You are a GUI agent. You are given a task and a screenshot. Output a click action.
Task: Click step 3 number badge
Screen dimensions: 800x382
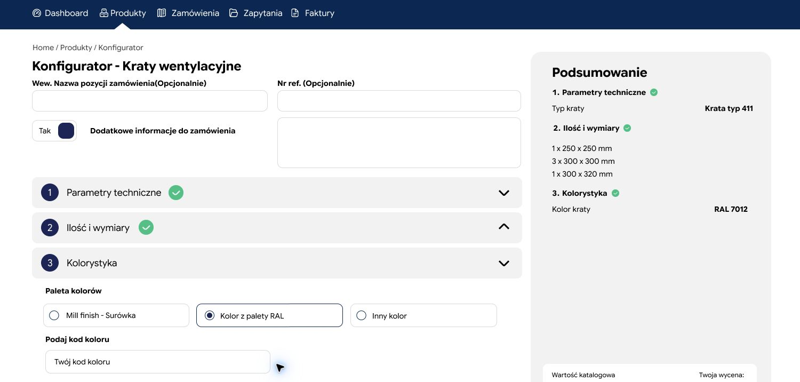coord(49,263)
